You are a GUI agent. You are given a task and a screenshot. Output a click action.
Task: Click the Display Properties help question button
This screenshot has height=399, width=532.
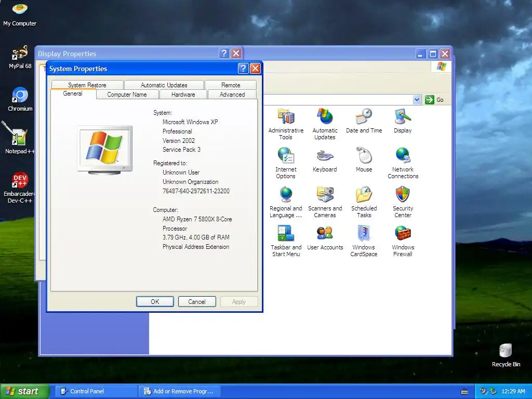click(x=224, y=54)
